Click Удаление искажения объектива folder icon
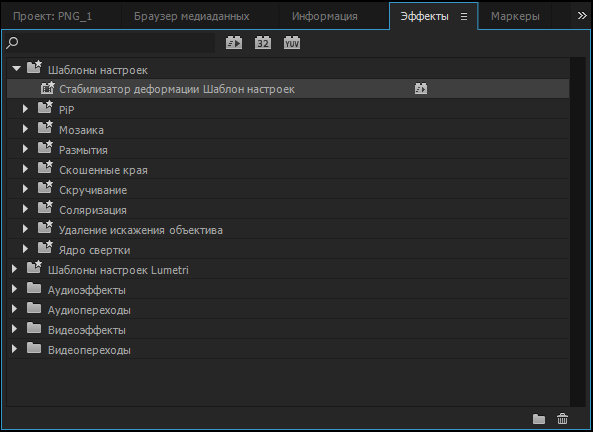 45,227
